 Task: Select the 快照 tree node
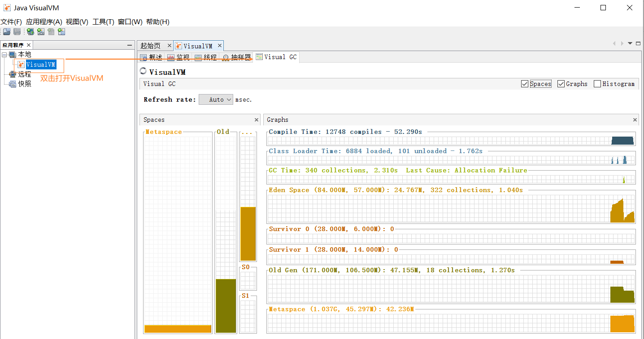[x=25, y=84]
